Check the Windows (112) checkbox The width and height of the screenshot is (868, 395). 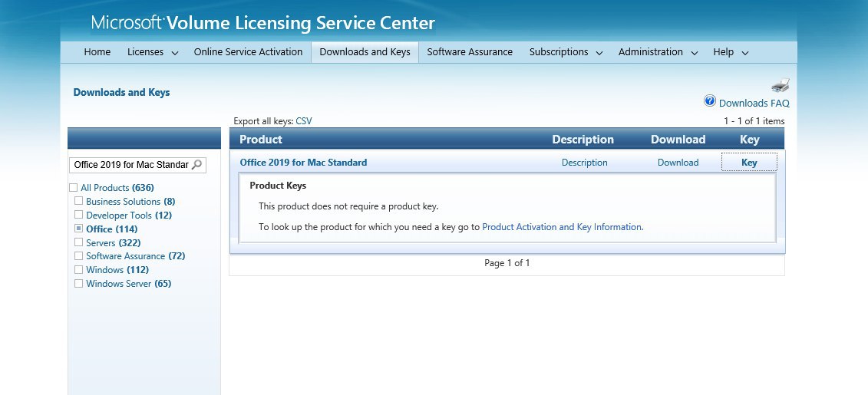[78, 269]
